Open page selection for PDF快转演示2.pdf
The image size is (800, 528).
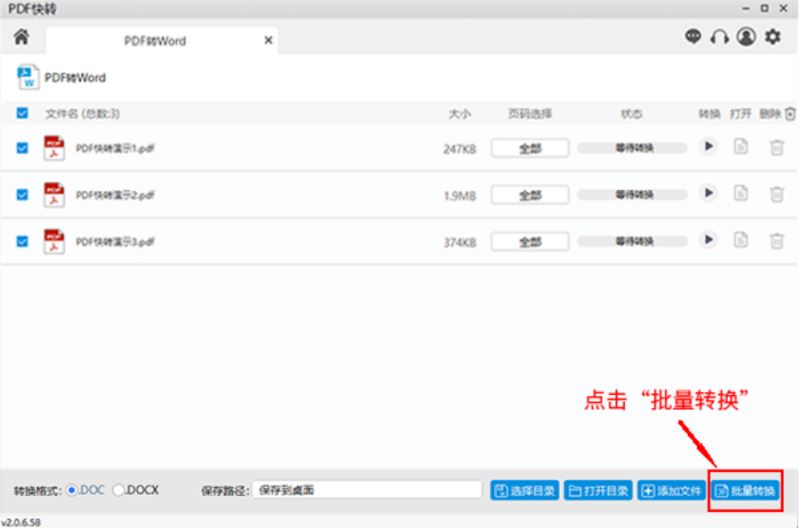530,195
